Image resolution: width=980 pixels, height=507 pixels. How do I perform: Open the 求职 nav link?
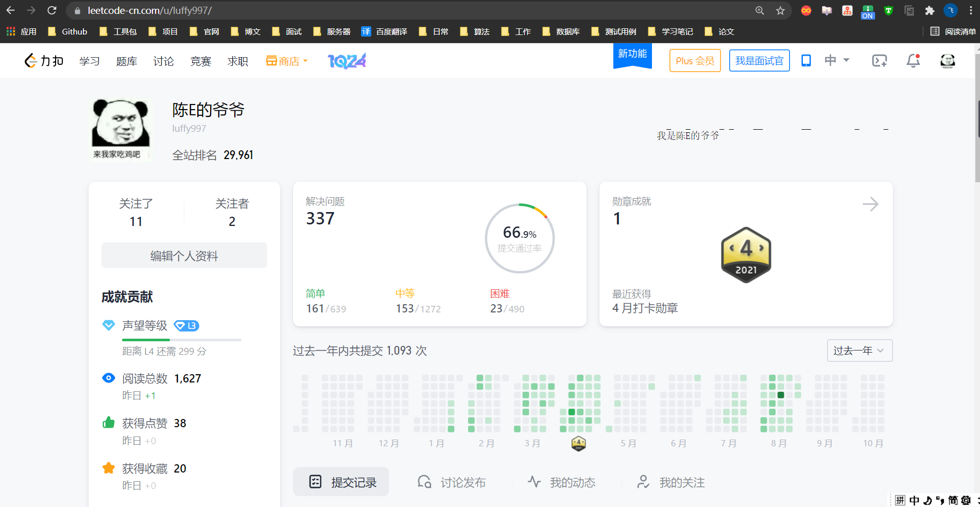[x=238, y=61]
